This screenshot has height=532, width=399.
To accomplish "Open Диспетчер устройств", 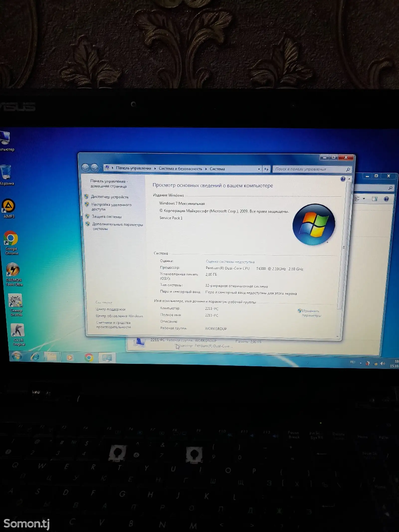I will 110,197.
